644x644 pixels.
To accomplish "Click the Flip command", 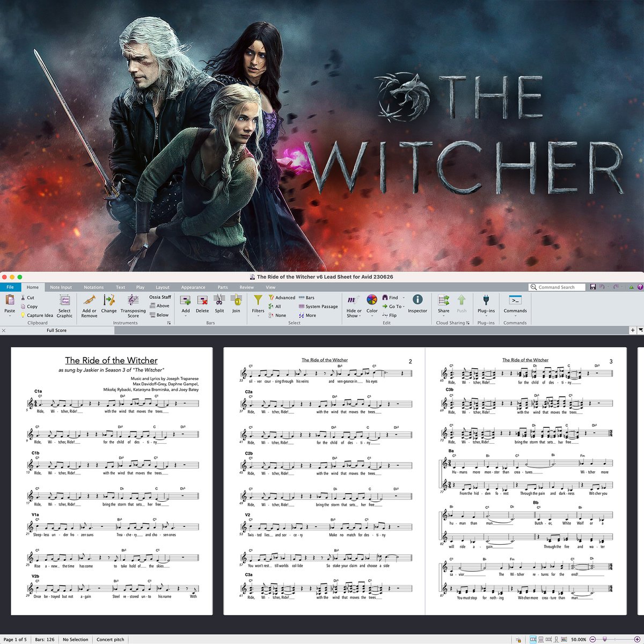I will (x=390, y=315).
